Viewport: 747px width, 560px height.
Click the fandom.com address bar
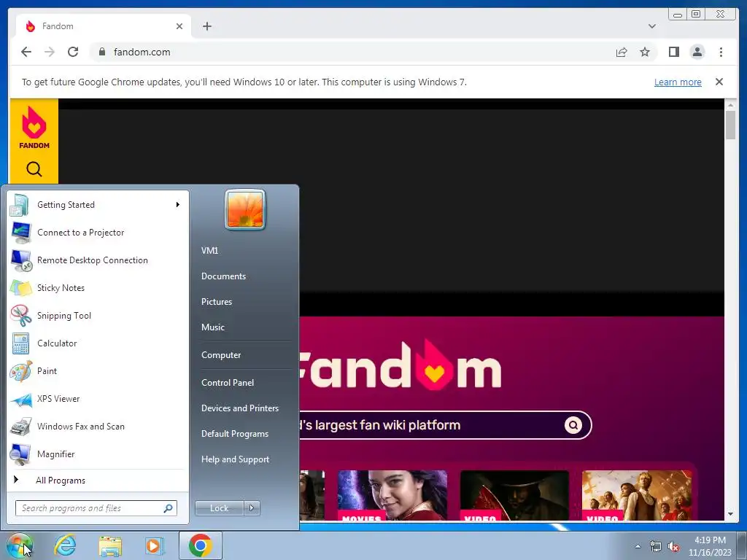click(x=352, y=52)
